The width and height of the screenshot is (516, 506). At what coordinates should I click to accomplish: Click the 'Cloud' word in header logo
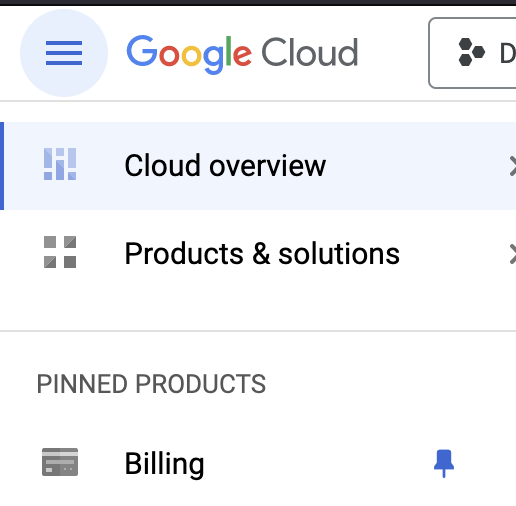click(x=310, y=52)
